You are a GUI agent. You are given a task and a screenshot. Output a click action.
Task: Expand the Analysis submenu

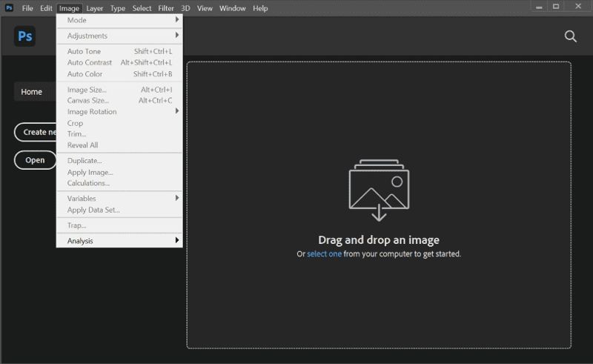pyautogui.click(x=119, y=241)
